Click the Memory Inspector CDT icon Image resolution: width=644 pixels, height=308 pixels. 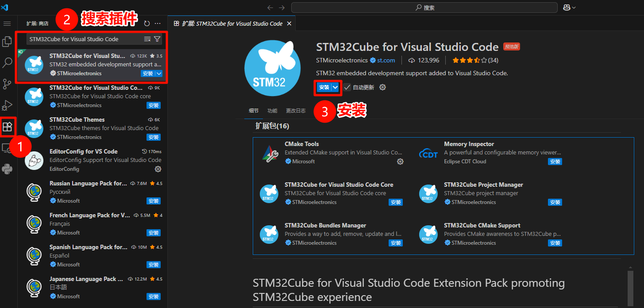[428, 153]
